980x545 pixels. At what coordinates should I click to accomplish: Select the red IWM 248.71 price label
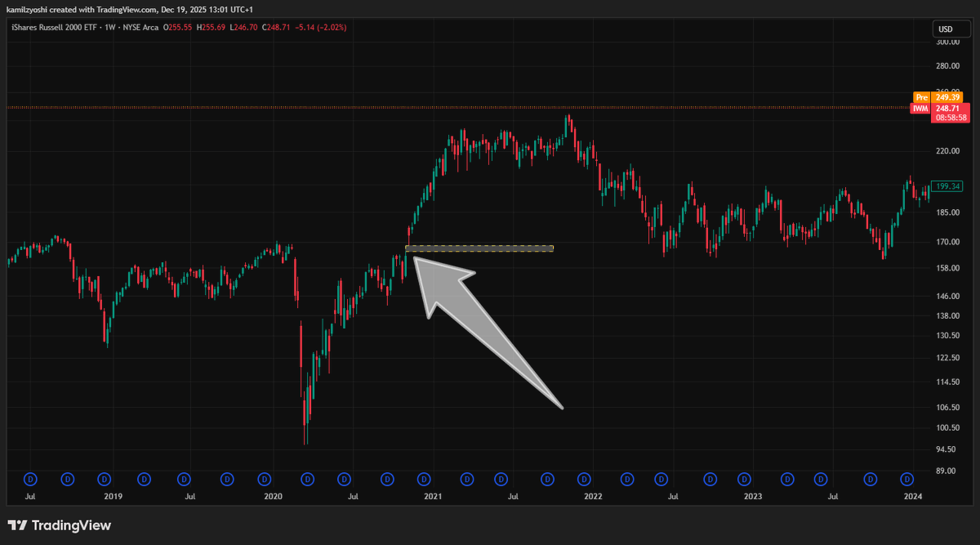[x=941, y=108]
